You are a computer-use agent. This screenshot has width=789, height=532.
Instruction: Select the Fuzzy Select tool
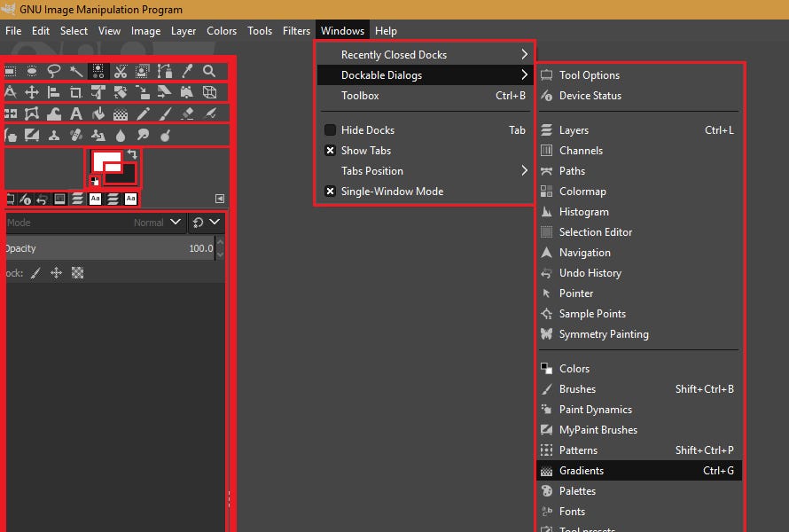coord(76,71)
